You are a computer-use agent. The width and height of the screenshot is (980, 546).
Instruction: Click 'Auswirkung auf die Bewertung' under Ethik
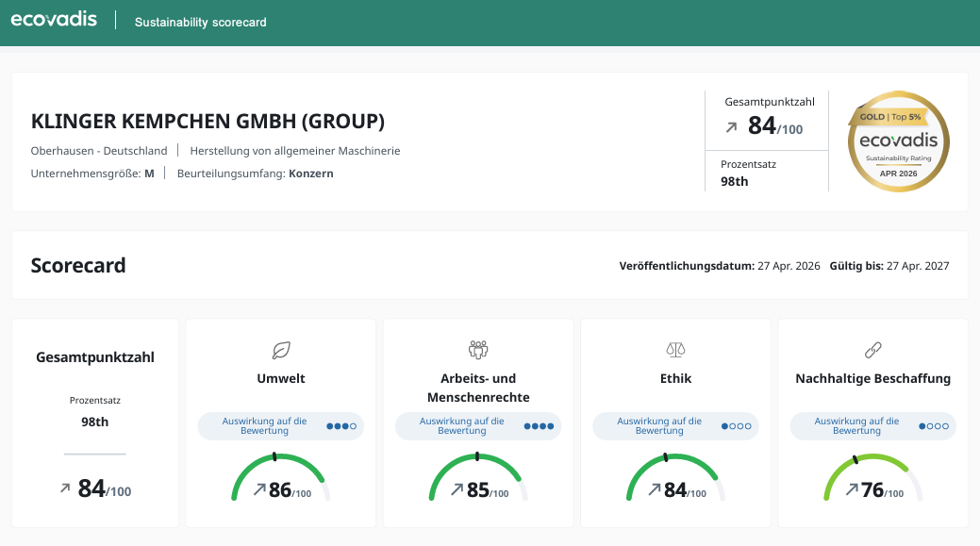[x=659, y=426]
